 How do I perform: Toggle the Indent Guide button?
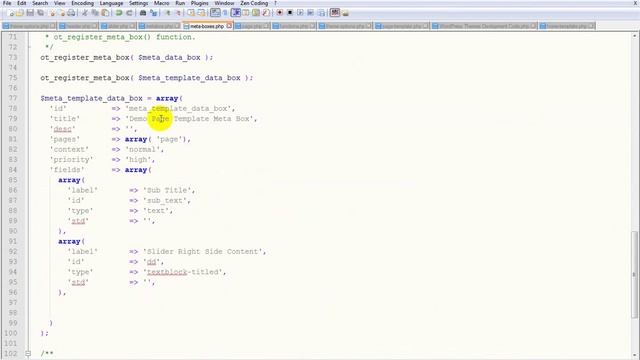coord(236,13)
